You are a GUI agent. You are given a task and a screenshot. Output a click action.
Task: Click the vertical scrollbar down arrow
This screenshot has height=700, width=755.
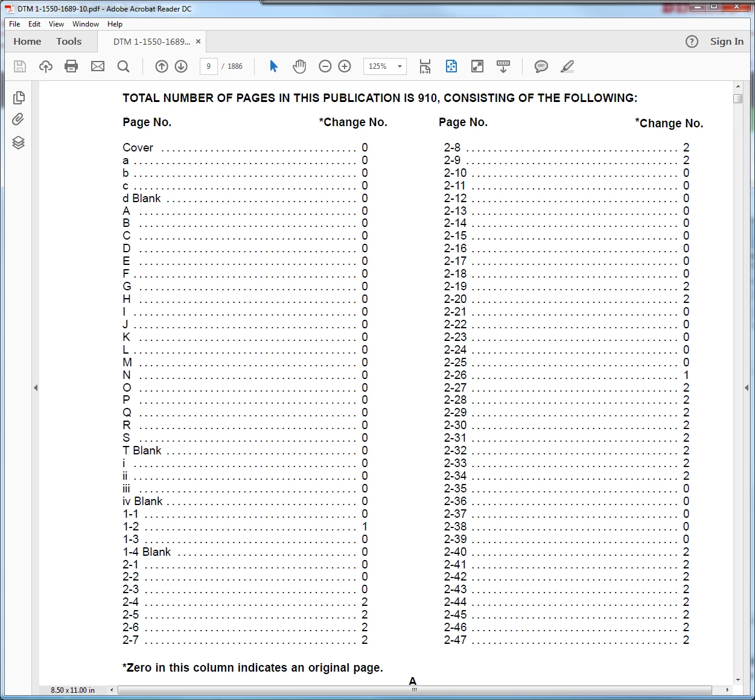[737, 680]
